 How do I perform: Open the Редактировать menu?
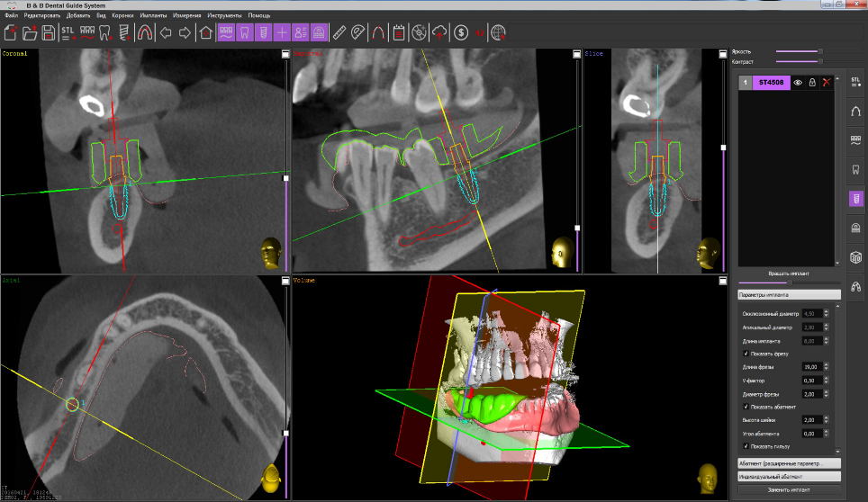42,15
